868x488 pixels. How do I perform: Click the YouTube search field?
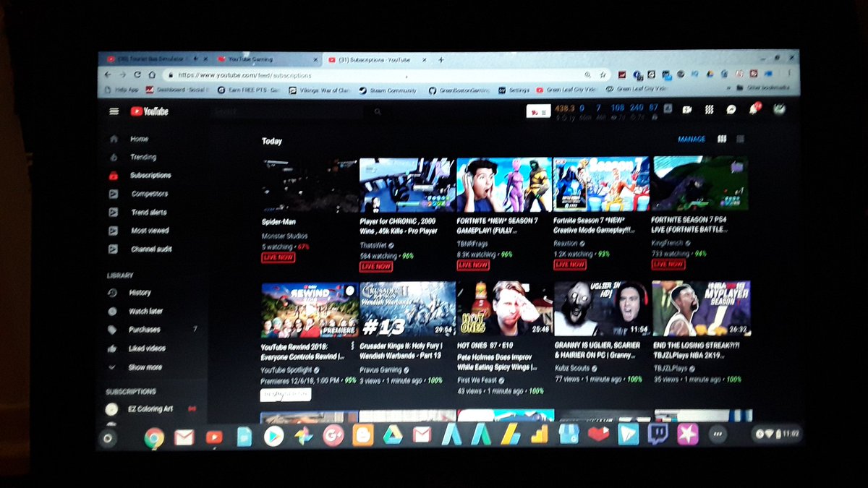pos(286,112)
